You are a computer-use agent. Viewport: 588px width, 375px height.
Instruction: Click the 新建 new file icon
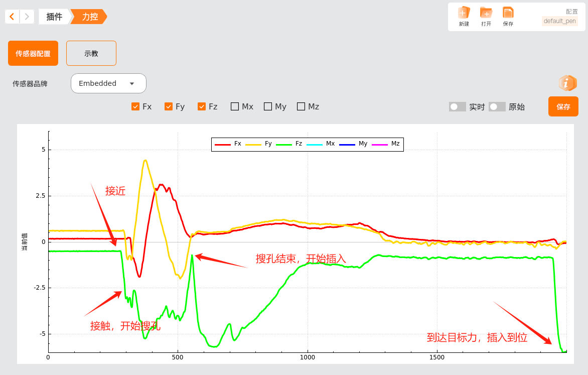pyautogui.click(x=464, y=13)
